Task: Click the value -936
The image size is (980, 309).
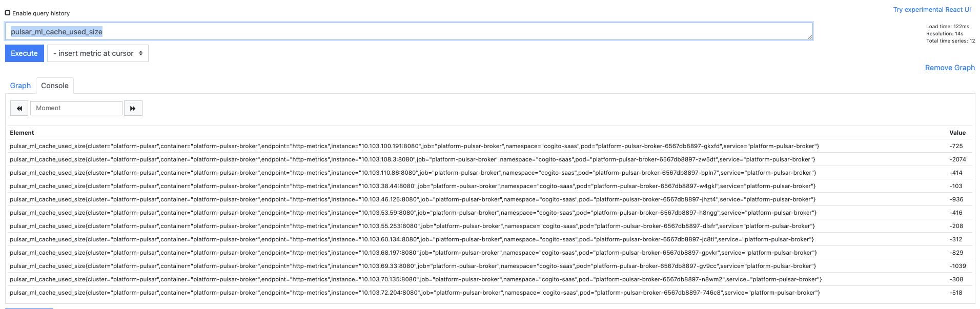Action: (956, 199)
